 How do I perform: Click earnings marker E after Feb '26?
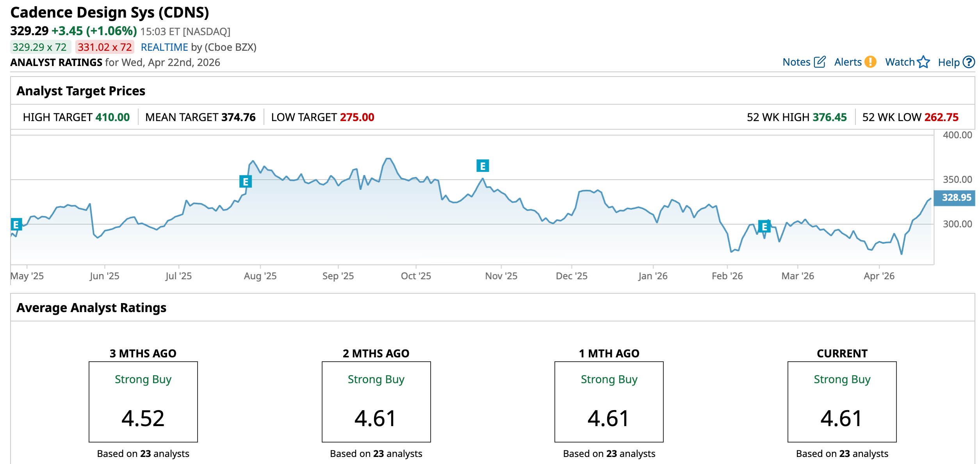click(x=764, y=227)
